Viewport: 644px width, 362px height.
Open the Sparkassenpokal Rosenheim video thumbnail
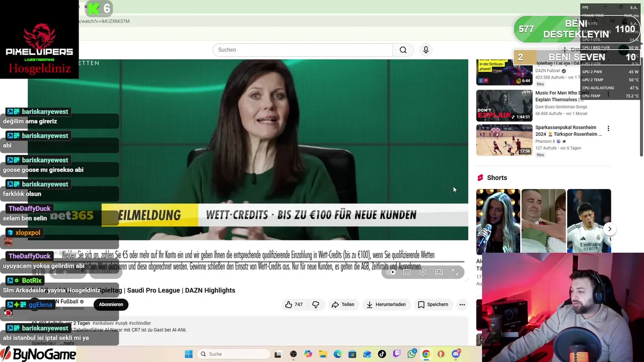pos(504,140)
